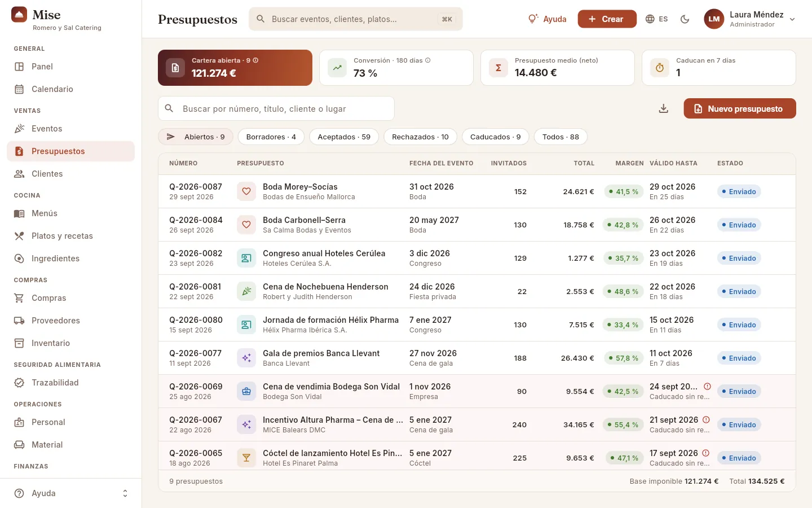812x508 pixels.
Task: Navigate to Eventos section
Action: (x=71, y=129)
